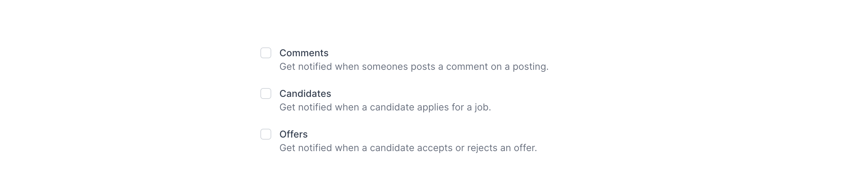Turn on notifications for job applications
This screenshot has height=187, width=868.
(266, 93)
